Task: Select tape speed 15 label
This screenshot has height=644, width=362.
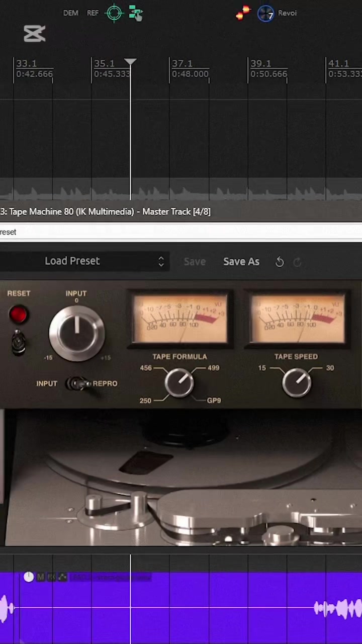Action: 262,368
